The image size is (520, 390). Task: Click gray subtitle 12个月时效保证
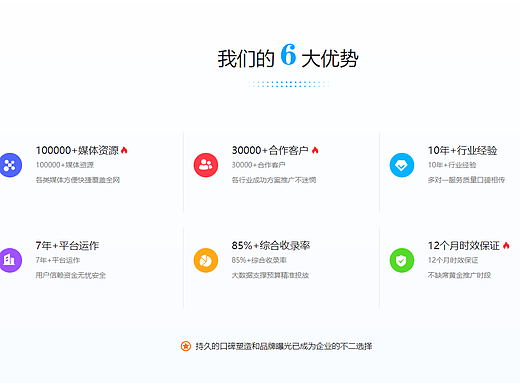(x=453, y=260)
